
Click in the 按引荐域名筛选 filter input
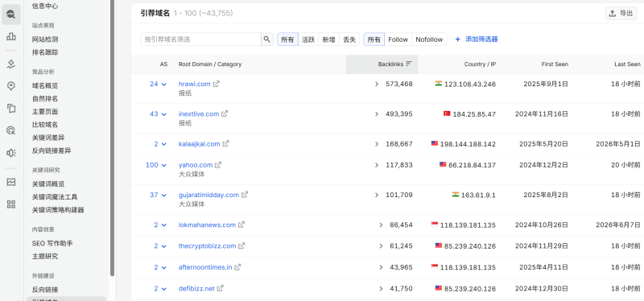[200, 39]
